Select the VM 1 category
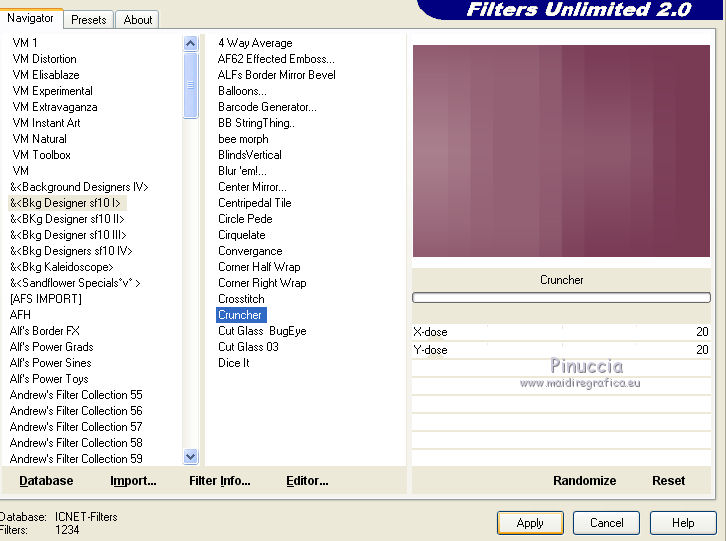 coord(25,43)
